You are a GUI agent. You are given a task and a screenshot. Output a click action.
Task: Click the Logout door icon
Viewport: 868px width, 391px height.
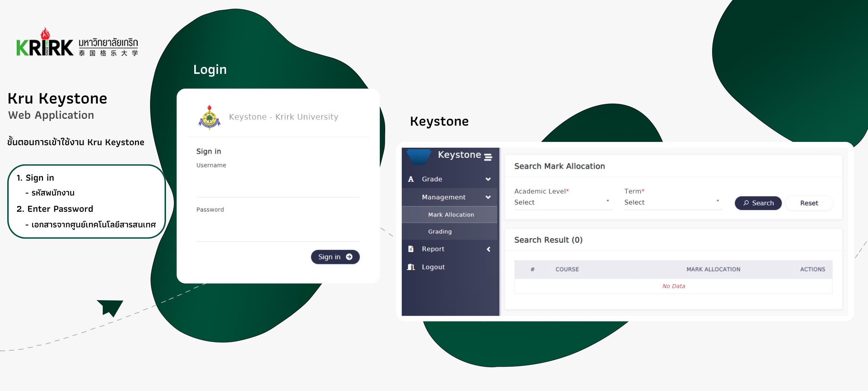[411, 267]
